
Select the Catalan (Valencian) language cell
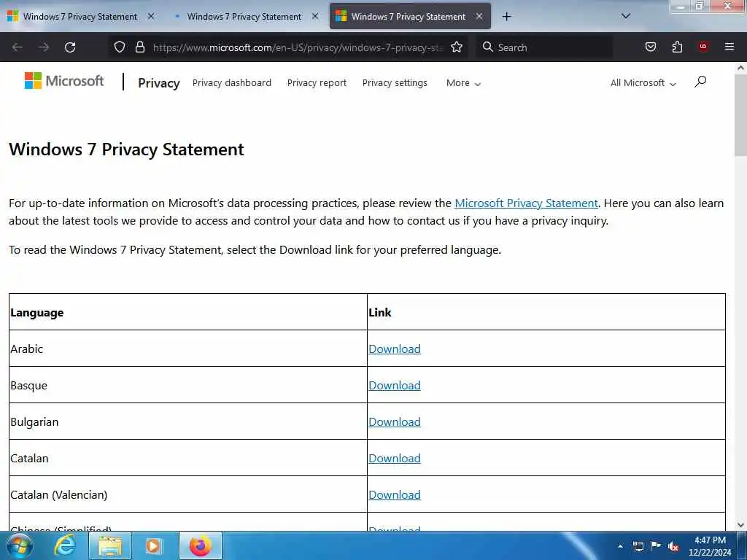click(x=187, y=494)
